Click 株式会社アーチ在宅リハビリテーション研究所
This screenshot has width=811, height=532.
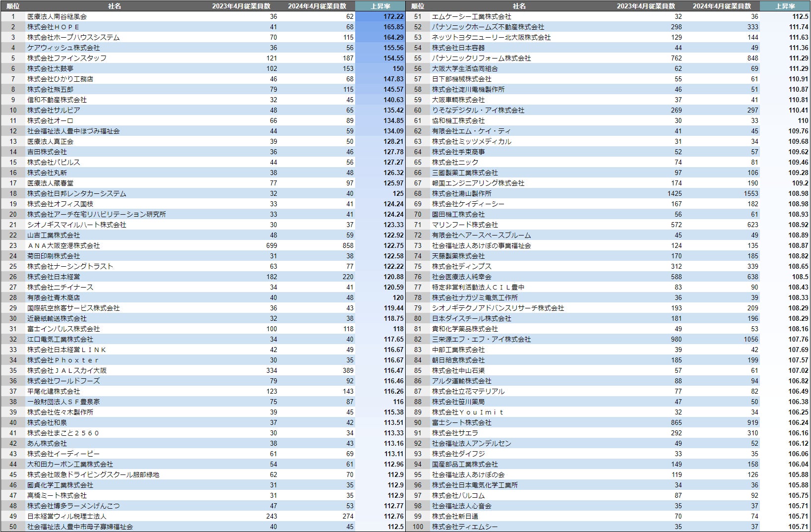(97, 214)
